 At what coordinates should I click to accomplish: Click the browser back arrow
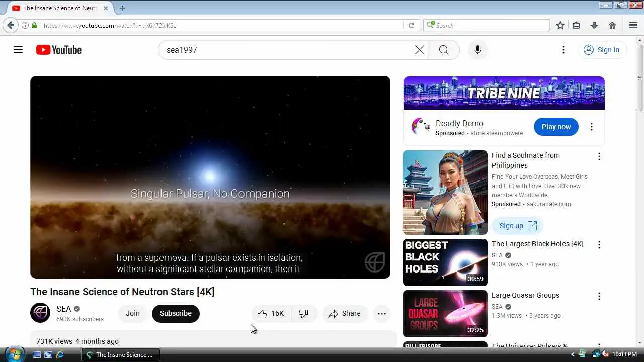tap(11, 25)
